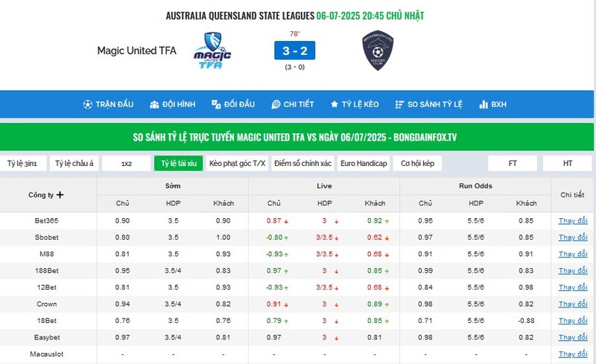The image size is (596, 364).
Task: Click the Magic United TFA team logo
Action: coord(212,51)
